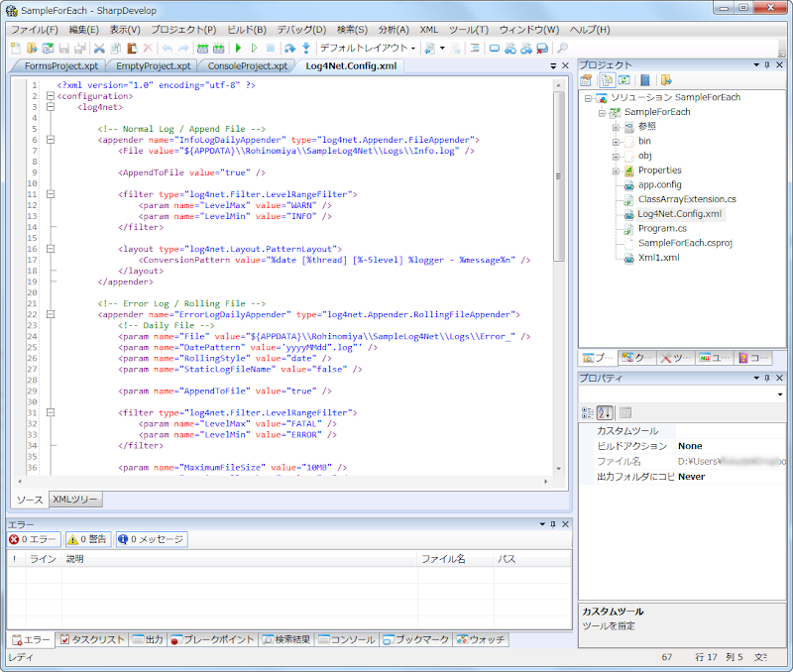Image resolution: width=793 pixels, height=672 pixels.
Task: Click the categorized view icon in Properties panel
Action: (587, 412)
